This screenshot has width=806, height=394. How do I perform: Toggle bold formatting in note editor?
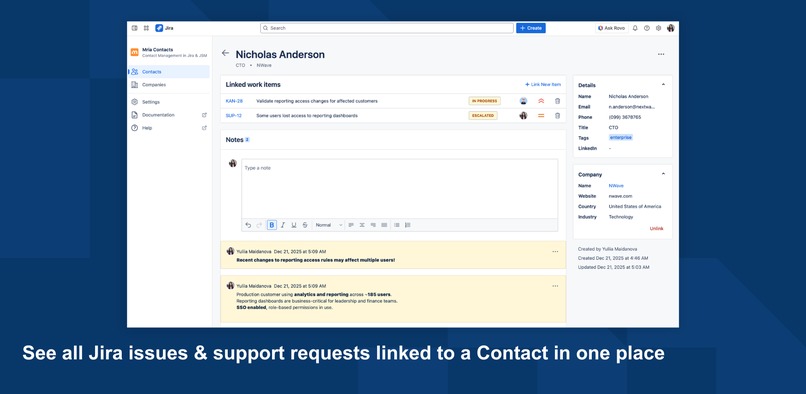coord(272,225)
